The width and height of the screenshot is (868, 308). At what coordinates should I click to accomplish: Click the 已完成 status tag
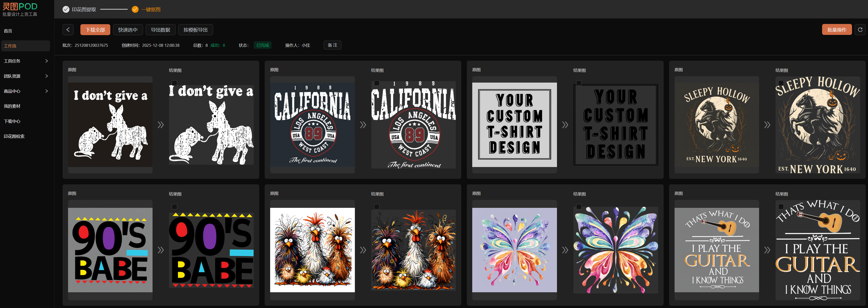pos(262,45)
